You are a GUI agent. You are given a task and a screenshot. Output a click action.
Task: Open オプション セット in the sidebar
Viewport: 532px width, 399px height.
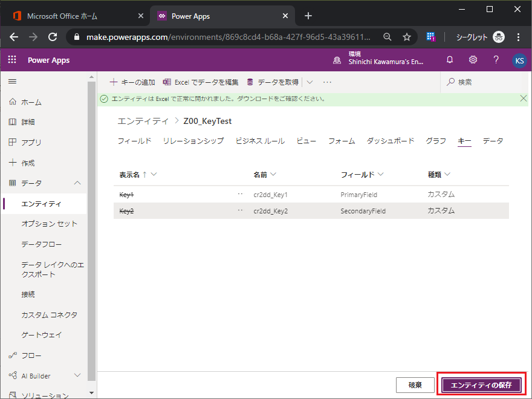pos(50,224)
